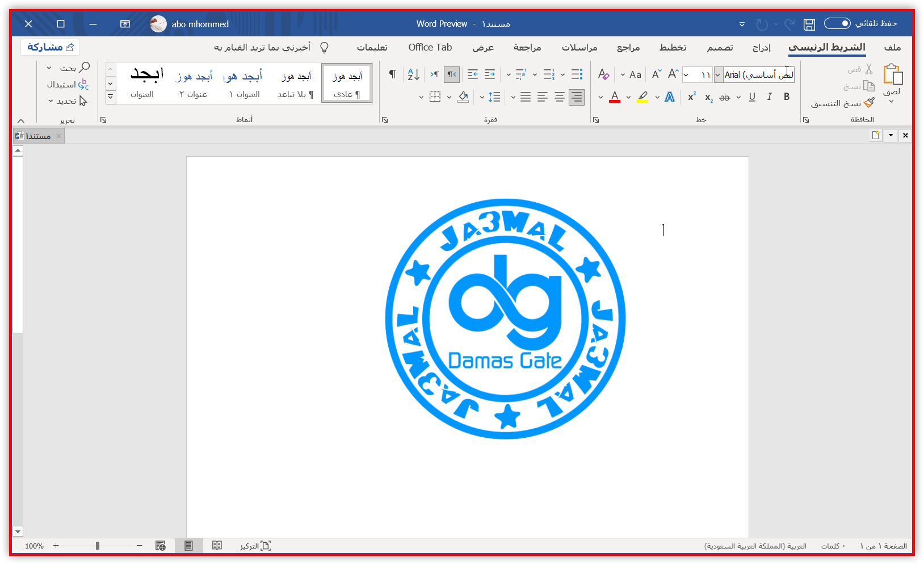Toggle strikethrough on the selected text

[725, 98]
